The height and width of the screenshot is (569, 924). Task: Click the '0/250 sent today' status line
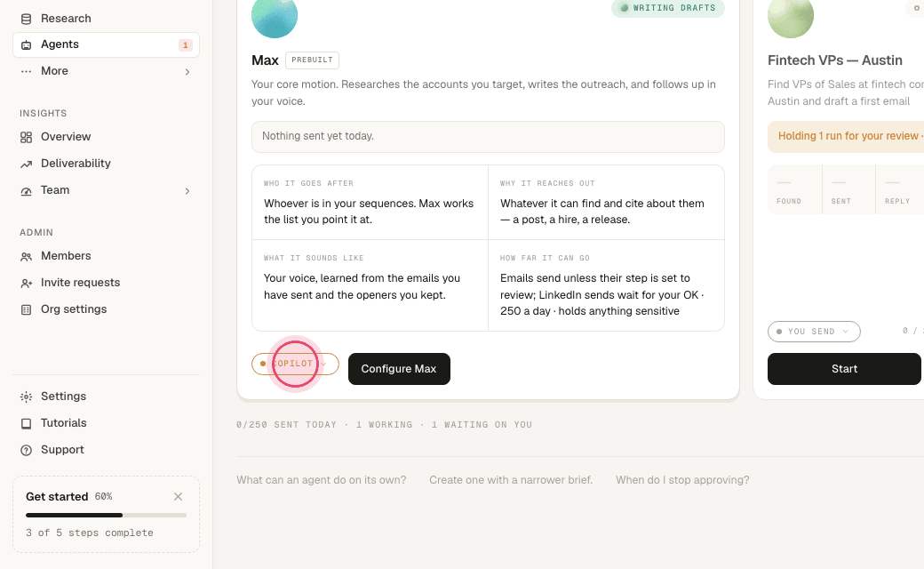click(x=384, y=425)
